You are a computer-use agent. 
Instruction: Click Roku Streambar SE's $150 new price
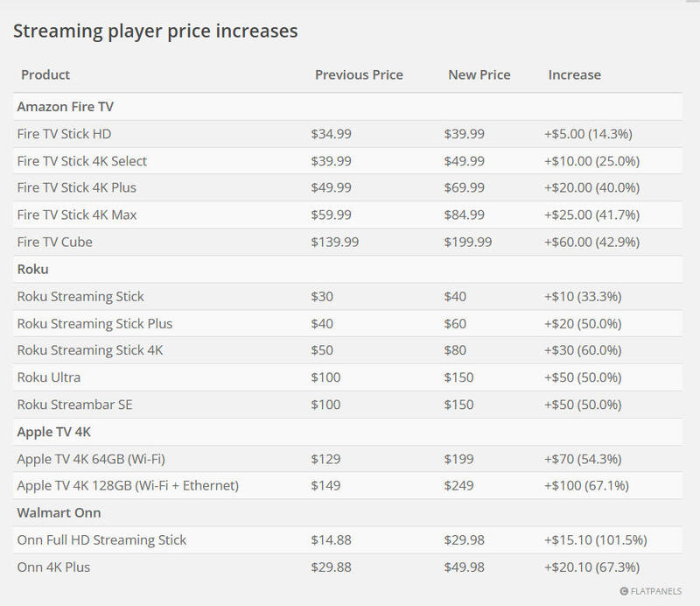(458, 405)
